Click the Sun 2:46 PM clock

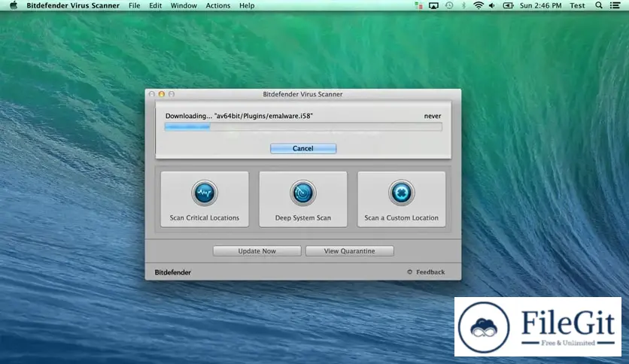pos(540,5)
